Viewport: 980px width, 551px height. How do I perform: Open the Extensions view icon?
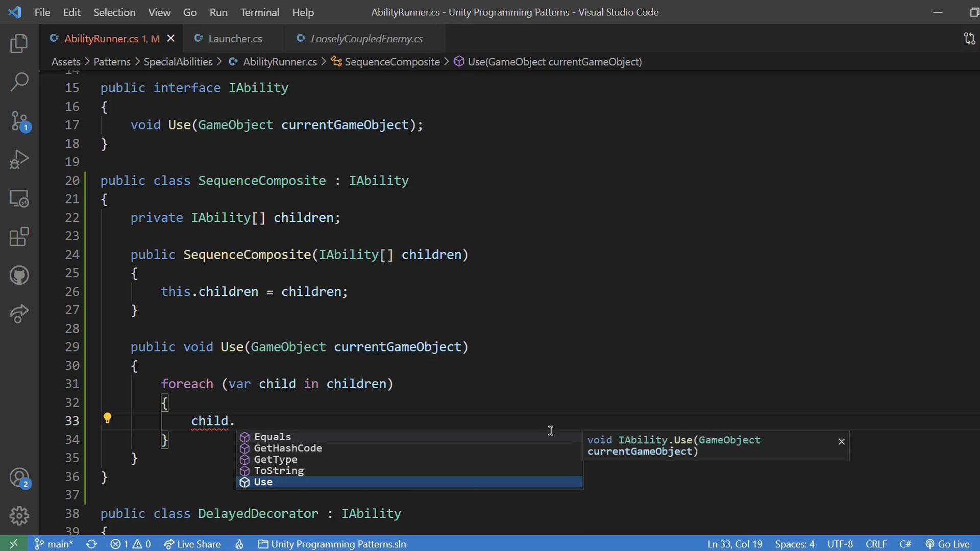tap(19, 237)
